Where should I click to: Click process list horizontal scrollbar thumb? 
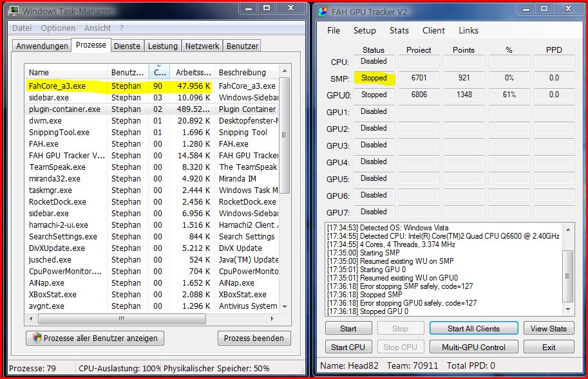point(122,319)
